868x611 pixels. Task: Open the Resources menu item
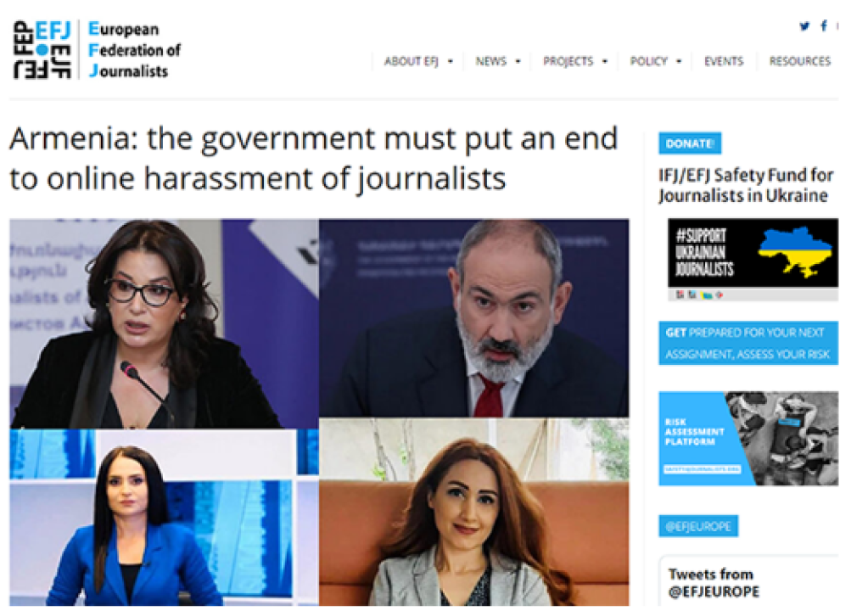pos(800,61)
